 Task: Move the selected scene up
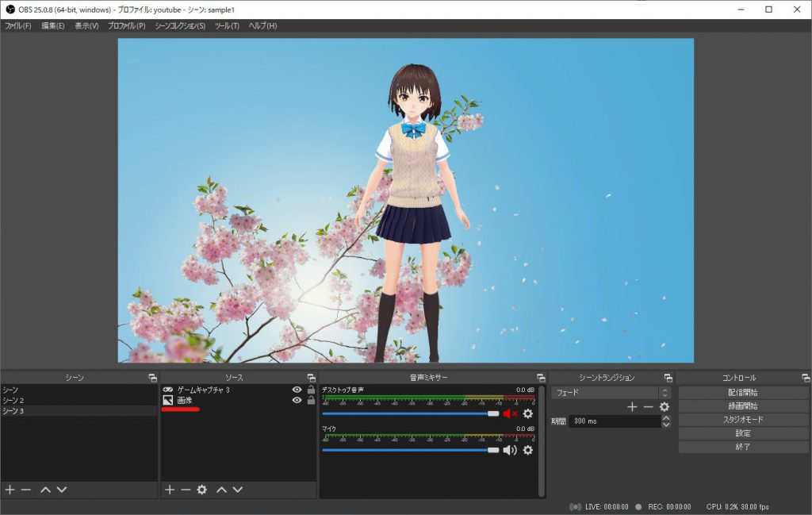(x=45, y=490)
